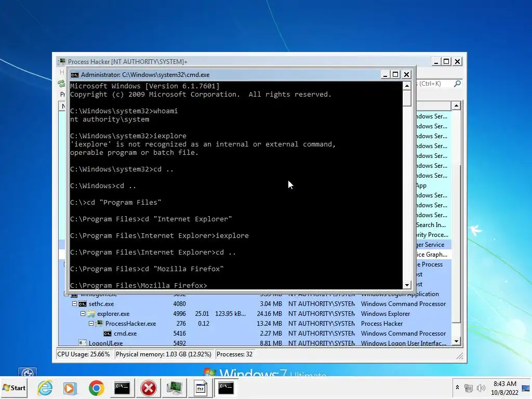
Task: Switch to Process Hacker taskbar button
Action: (175, 388)
